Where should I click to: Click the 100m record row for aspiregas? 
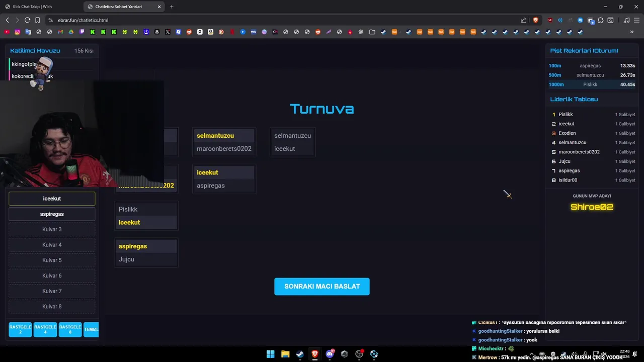(592, 66)
